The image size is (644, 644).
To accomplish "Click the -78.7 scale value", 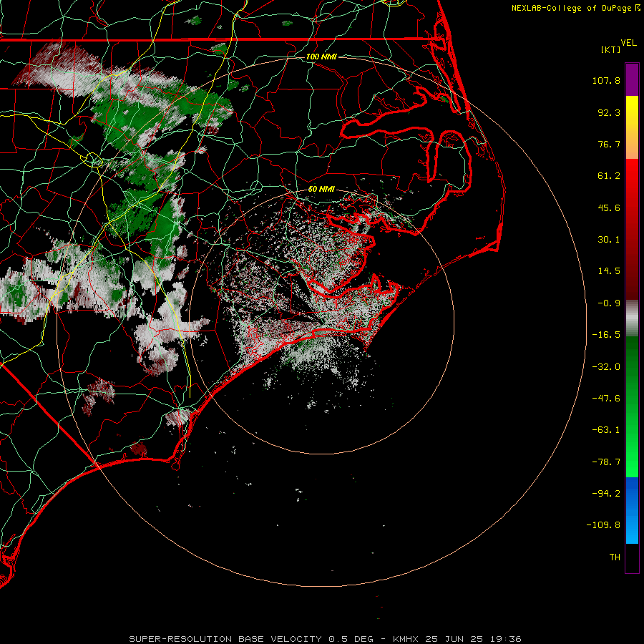I will [606, 462].
